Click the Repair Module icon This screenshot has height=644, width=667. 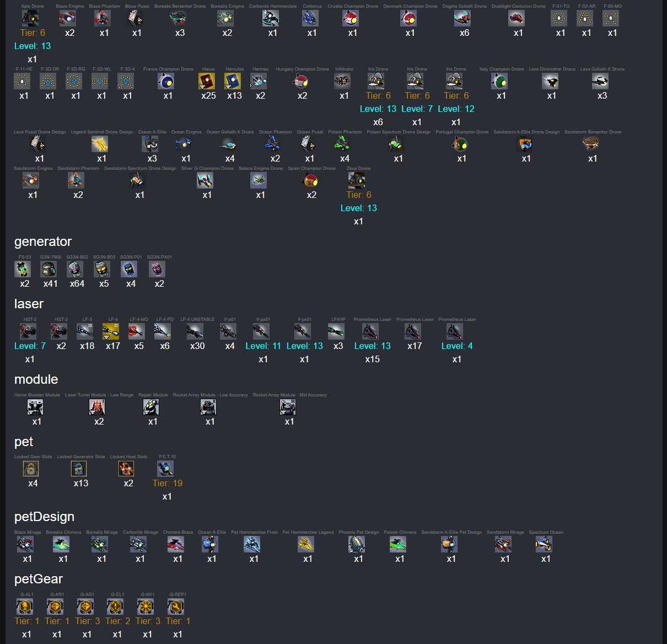pos(151,407)
